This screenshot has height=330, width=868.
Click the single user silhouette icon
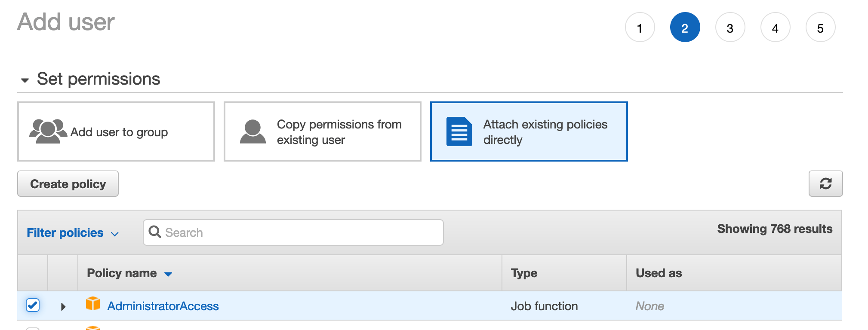(252, 131)
